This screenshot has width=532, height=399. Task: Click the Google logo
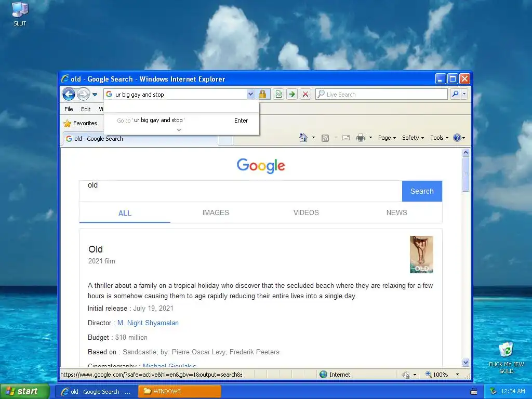click(261, 166)
